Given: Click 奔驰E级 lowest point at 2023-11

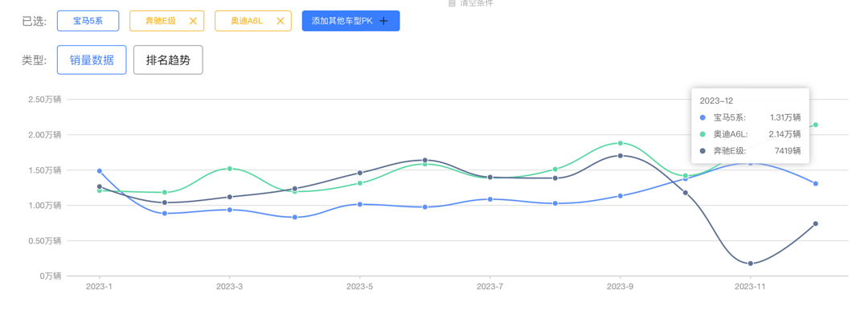Looking at the screenshot, I should 750,264.
